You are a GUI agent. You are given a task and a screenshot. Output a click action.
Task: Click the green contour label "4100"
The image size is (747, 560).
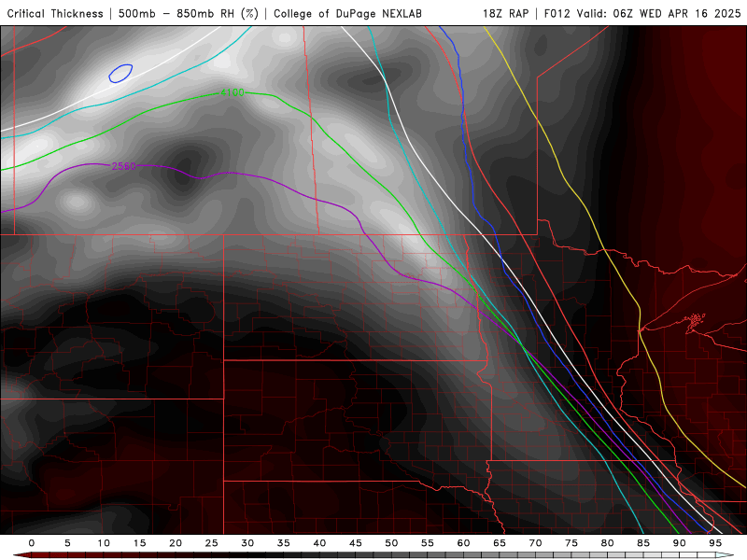click(x=232, y=92)
